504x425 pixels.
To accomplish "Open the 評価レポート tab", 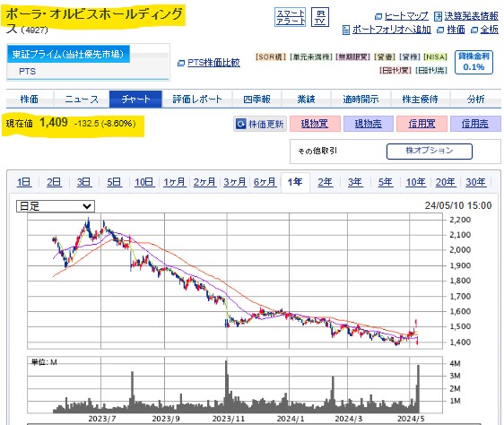I will pos(197,99).
